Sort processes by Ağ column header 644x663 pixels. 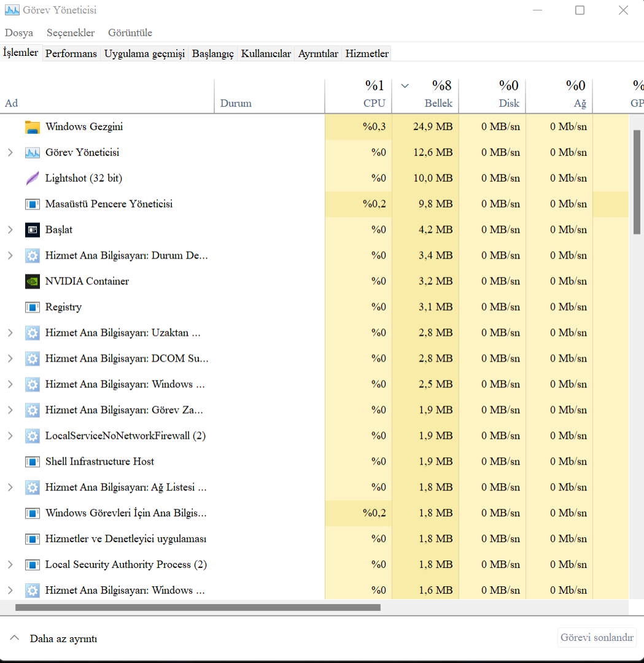coord(559,96)
